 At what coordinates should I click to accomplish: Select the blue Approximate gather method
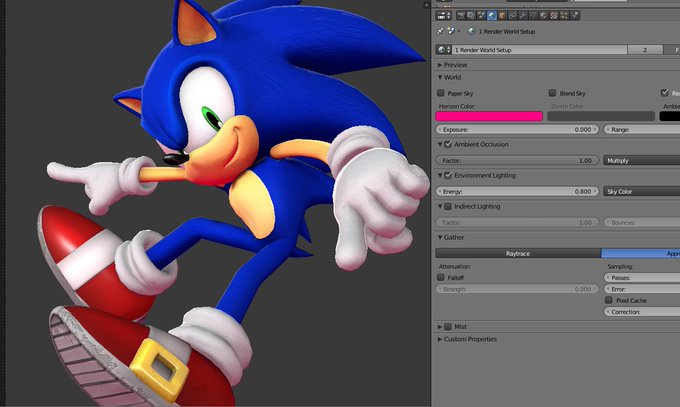(641, 253)
